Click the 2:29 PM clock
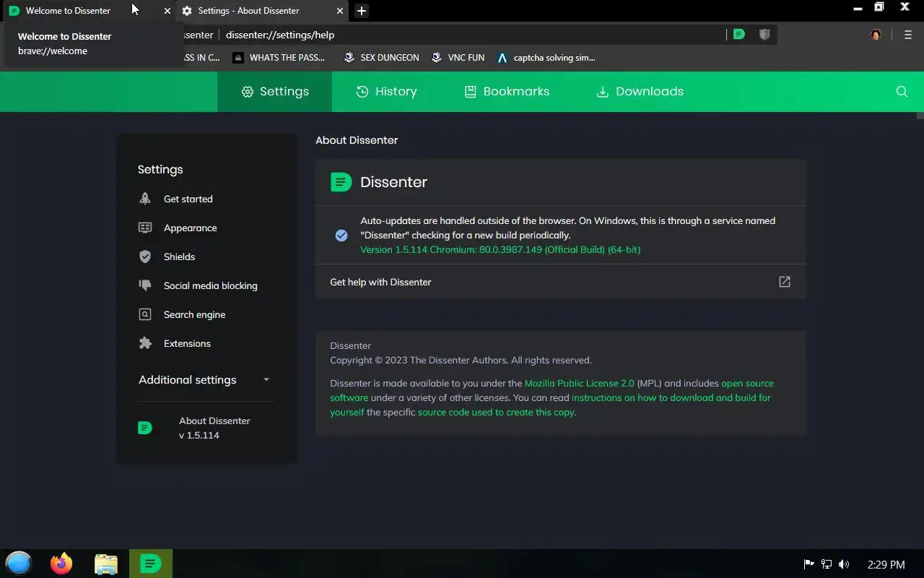The height and width of the screenshot is (578, 924). (886, 564)
